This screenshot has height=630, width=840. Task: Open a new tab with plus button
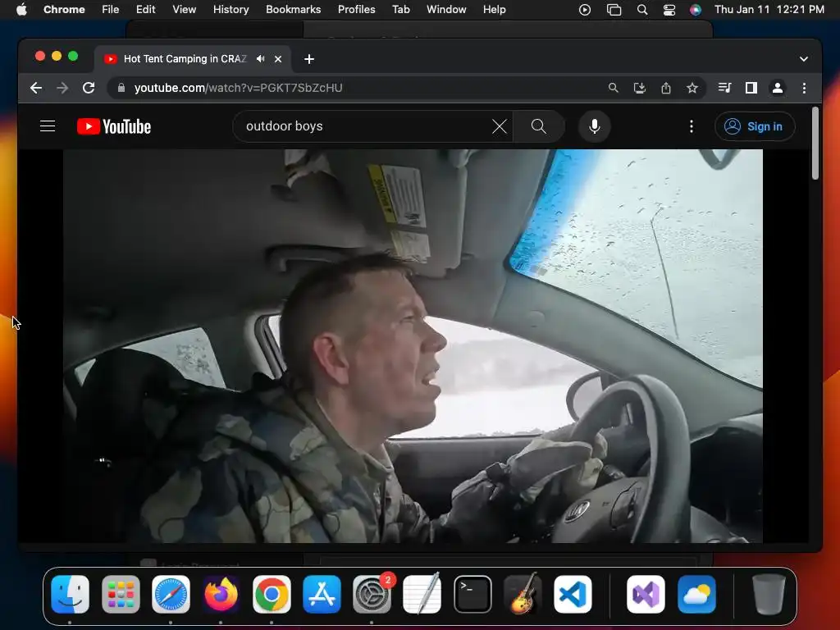[x=309, y=59]
